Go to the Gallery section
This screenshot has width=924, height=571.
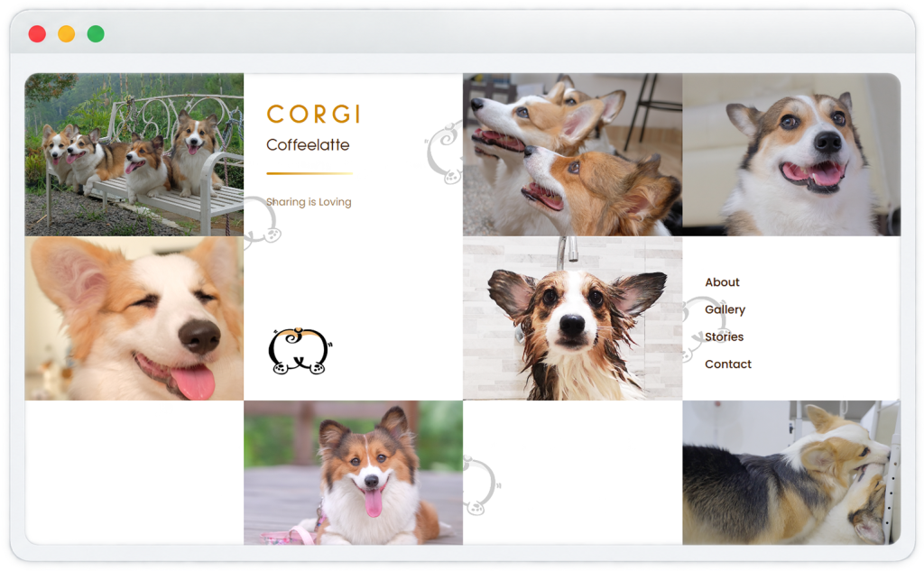tap(725, 310)
